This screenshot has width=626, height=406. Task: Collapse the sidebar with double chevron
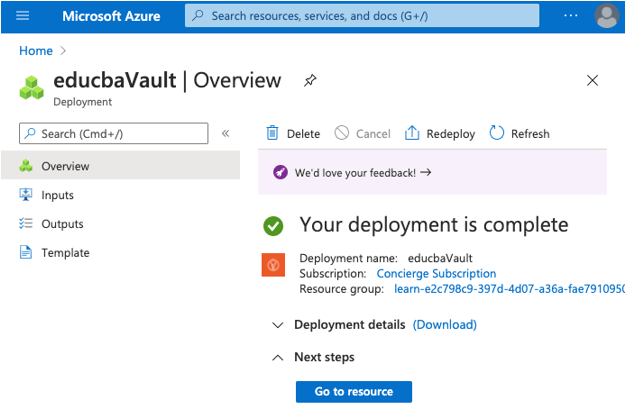(x=226, y=133)
